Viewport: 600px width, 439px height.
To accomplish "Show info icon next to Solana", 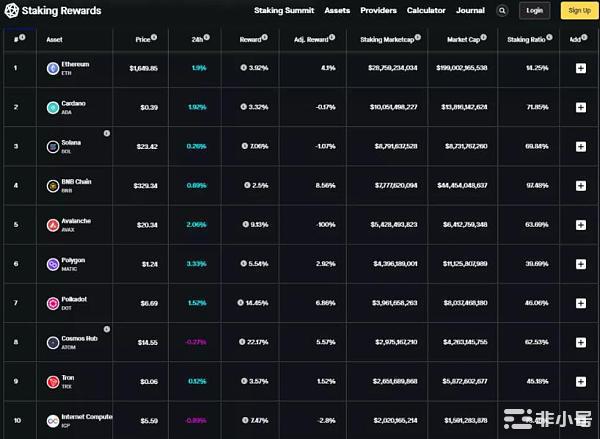I will (106, 133).
